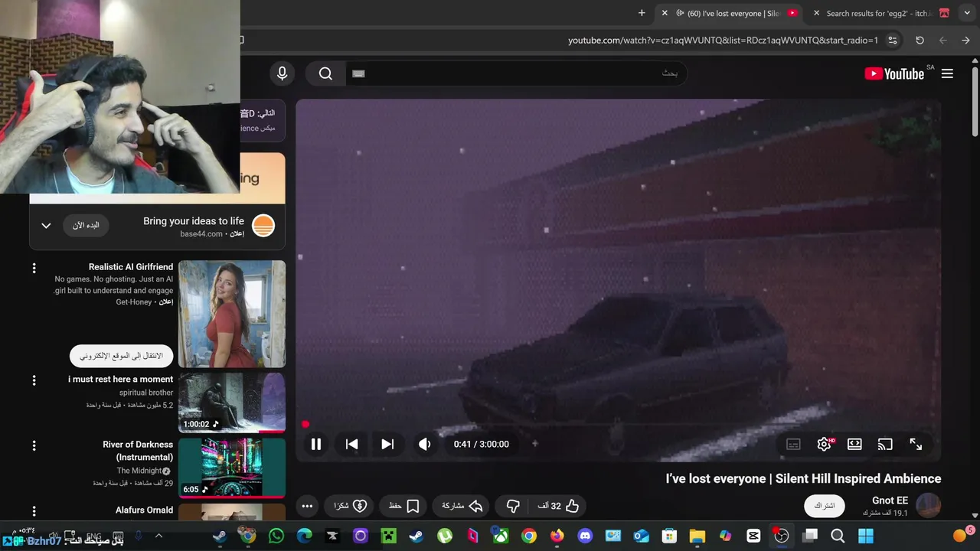This screenshot has height=551, width=980.
Task: Open options for 'i must rest here a moment'
Action: click(34, 380)
